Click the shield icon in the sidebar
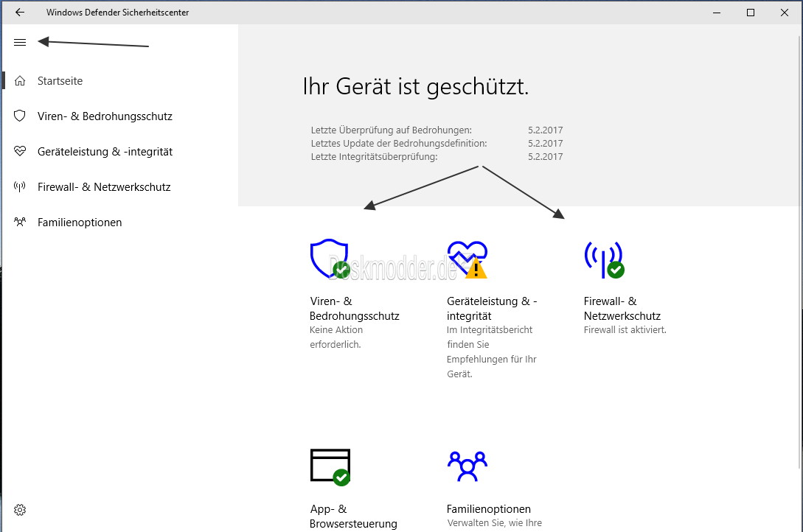 tap(20, 116)
